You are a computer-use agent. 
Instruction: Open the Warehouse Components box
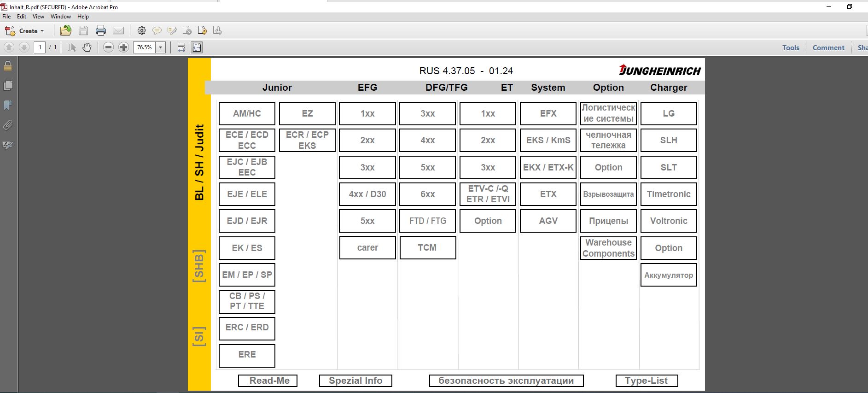(x=608, y=248)
